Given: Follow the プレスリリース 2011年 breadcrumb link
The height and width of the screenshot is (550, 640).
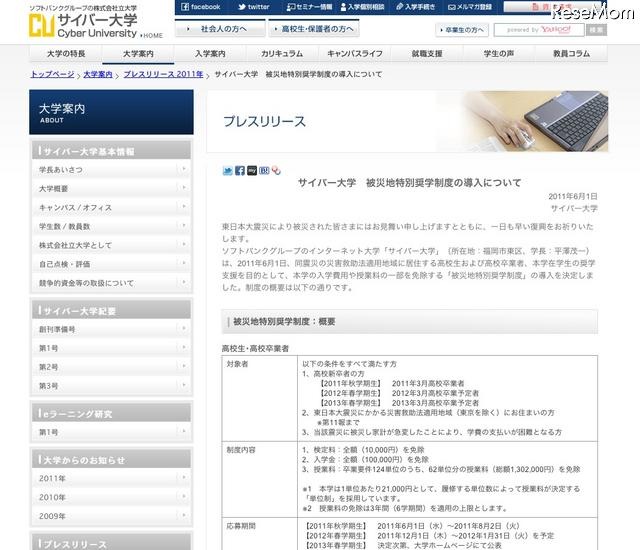Looking at the screenshot, I should point(163,74).
